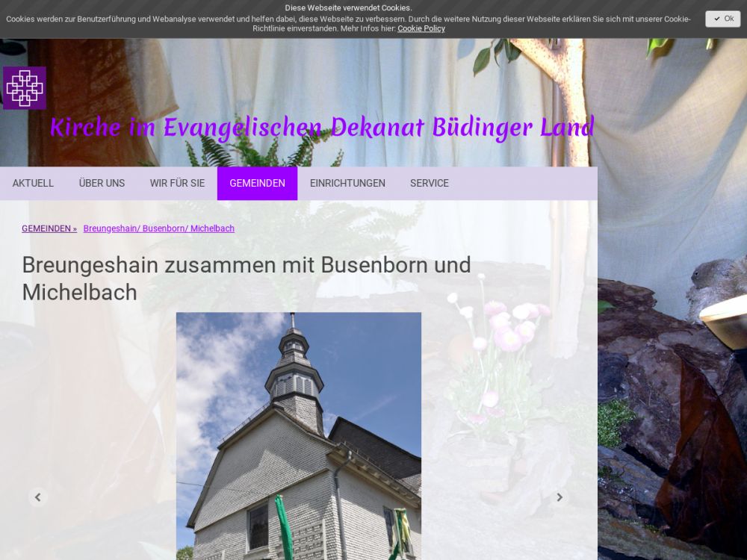Click the highlighted GEMEINDEN tab
The width and height of the screenshot is (747, 560).
click(x=257, y=184)
